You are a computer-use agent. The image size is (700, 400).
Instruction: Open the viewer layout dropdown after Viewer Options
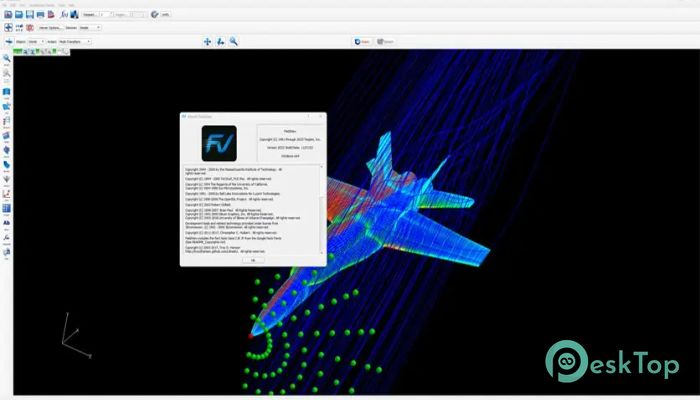tap(90, 28)
